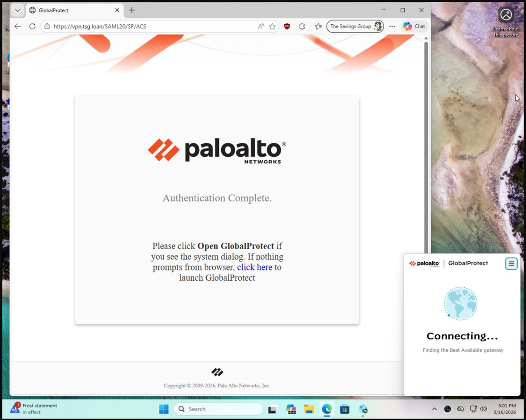This screenshot has height=420, width=526.
Task: Click the uBlock Origin shield icon
Action: click(287, 27)
